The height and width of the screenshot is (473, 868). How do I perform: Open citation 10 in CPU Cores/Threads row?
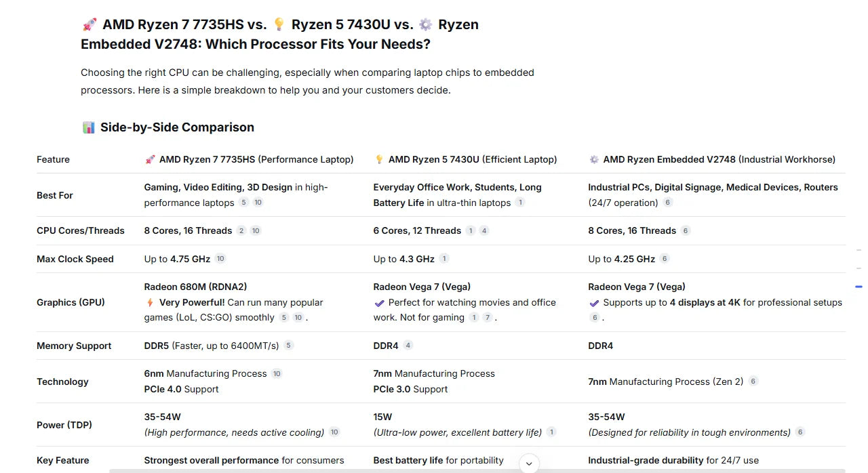point(256,230)
